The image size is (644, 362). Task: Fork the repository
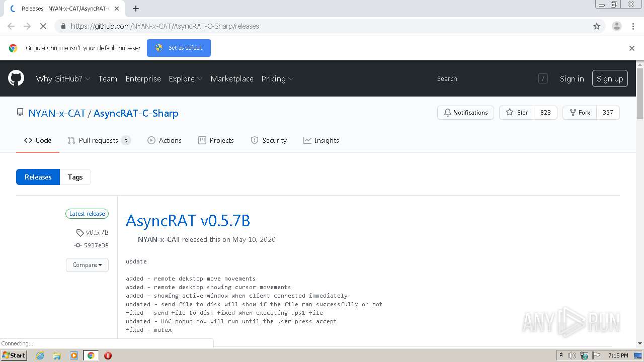pos(580,113)
